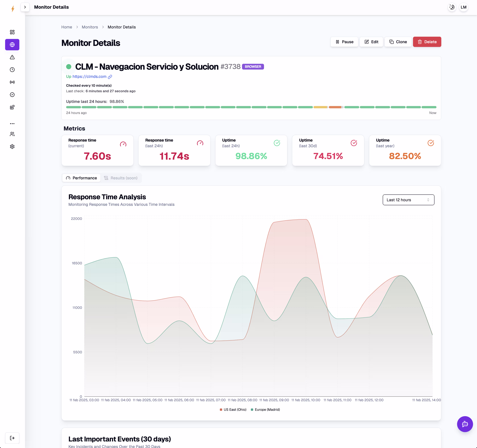Open the LM user avatar menu
Viewport: 477px width, 448px height.
point(463,7)
